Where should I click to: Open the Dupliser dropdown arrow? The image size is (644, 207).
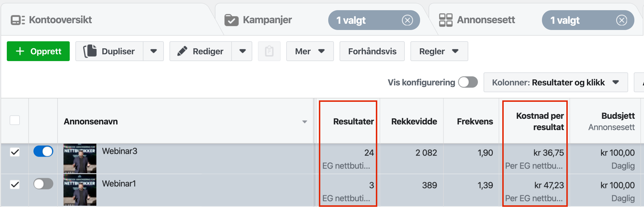point(153,51)
